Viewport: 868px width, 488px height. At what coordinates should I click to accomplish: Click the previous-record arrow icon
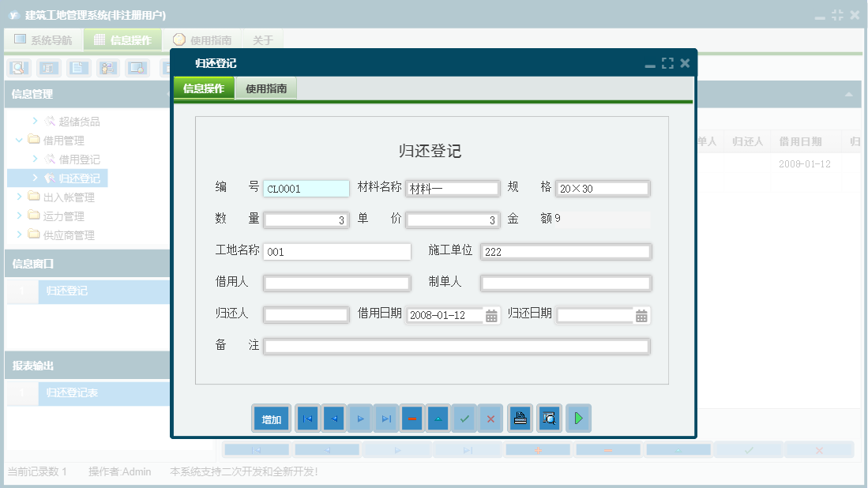pos(333,419)
